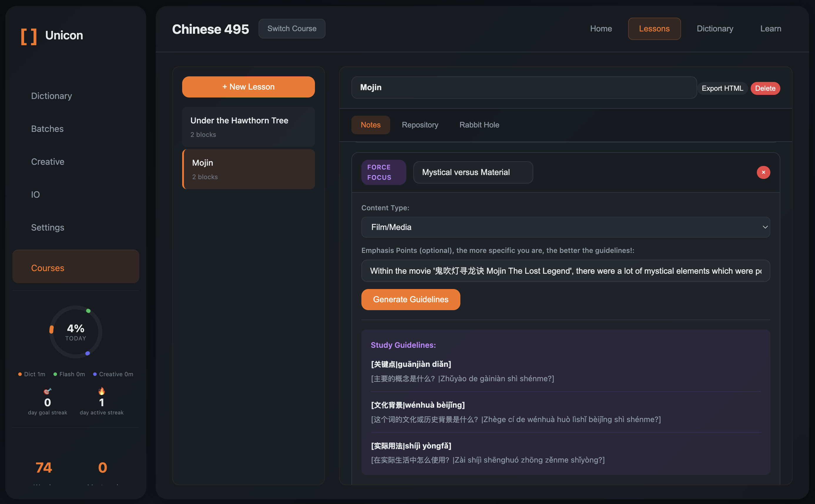The height and width of the screenshot is (504, 815).
Task: Click the 4% today progress ring
Action: [76, 332]
